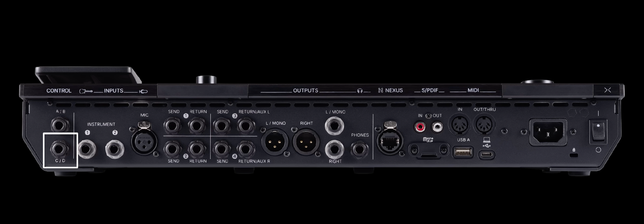This screenshot has height=224, width=644.
Task: Click the INSTRUMENT label text
Action: click(x=100, y=124)
